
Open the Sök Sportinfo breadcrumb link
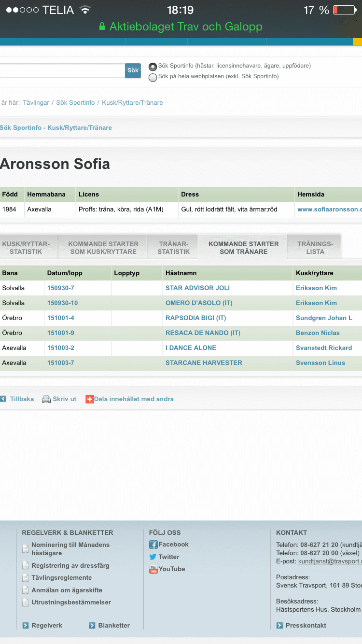point(75,103)
